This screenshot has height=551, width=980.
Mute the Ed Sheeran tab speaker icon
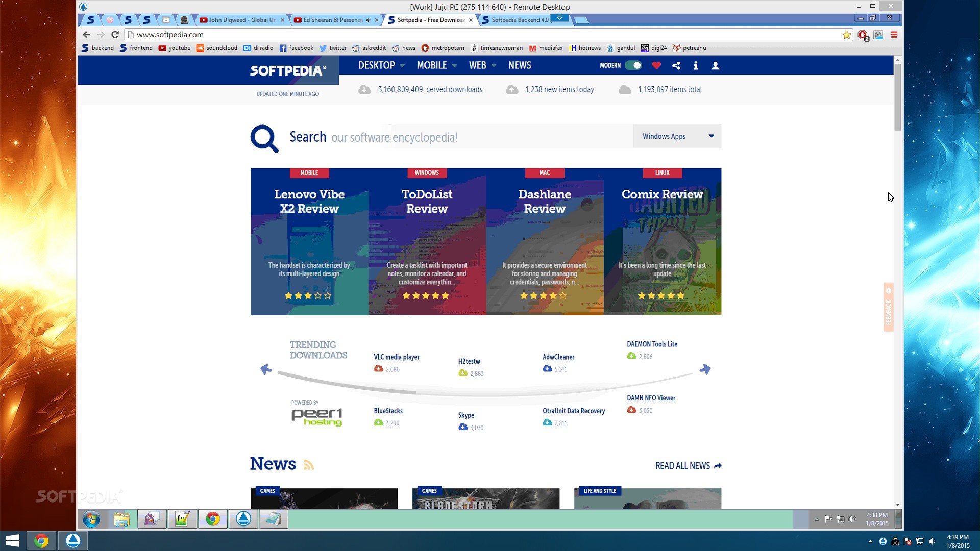click(369, 20)
